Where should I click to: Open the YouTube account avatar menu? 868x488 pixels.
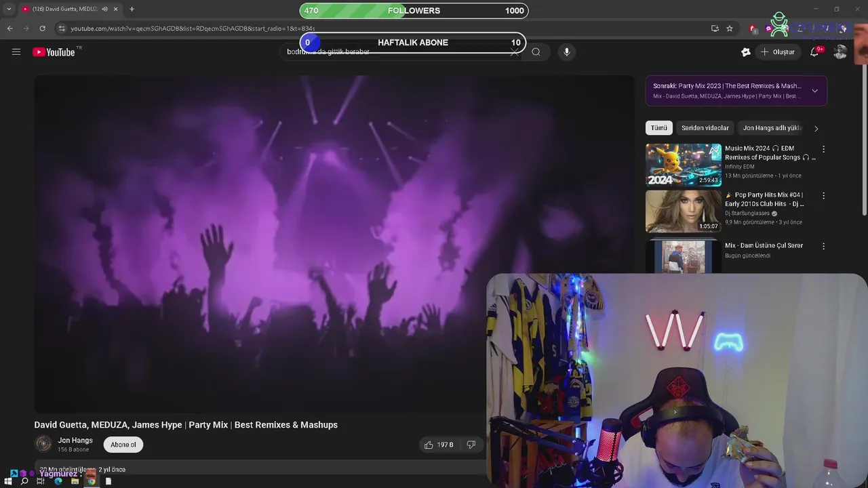pos(840,52)
